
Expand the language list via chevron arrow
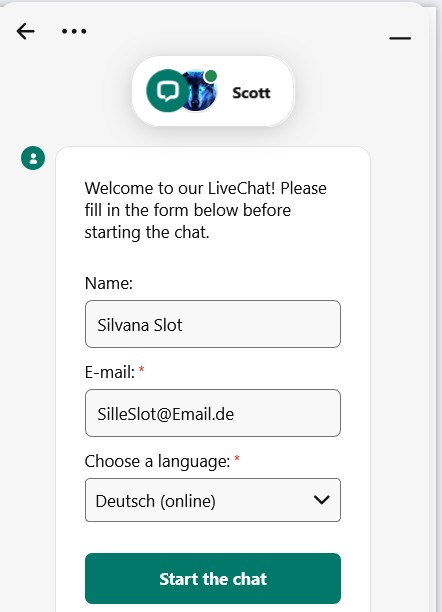point(321,500)
